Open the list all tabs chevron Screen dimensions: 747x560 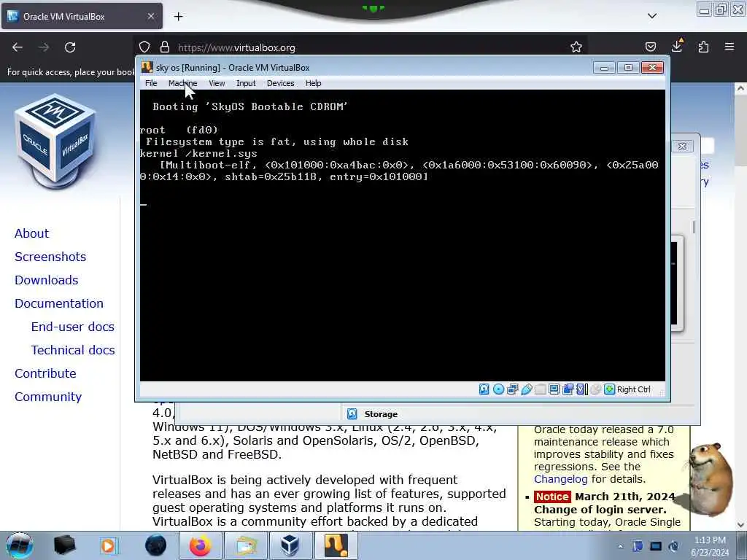(x=652, y=16)
